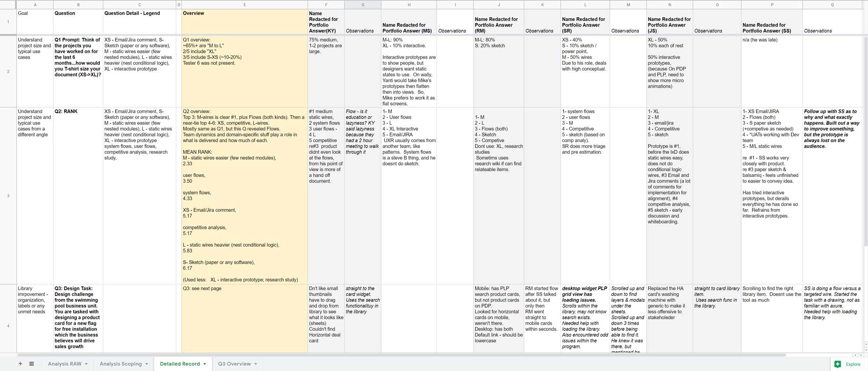This screenshot has height=371, width=868.
Task: Switch to Analysis Scoping tab
Action: pos(121,364)
